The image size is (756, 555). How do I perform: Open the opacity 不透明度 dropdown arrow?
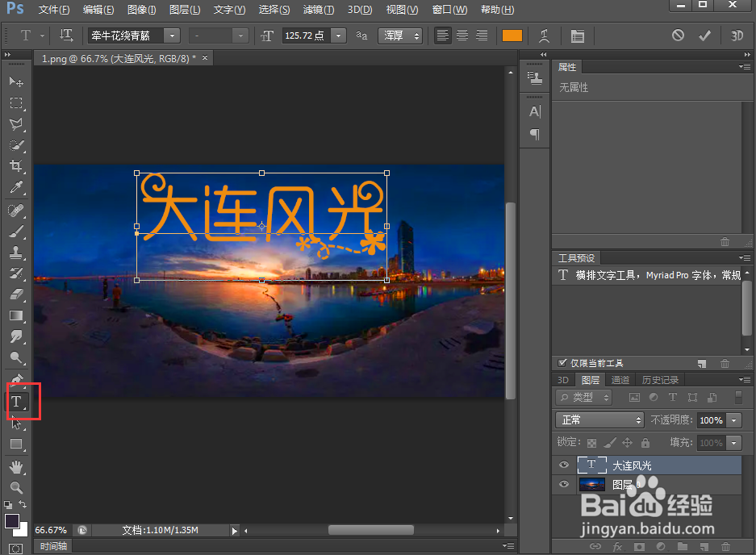click(x=734, y=420)
